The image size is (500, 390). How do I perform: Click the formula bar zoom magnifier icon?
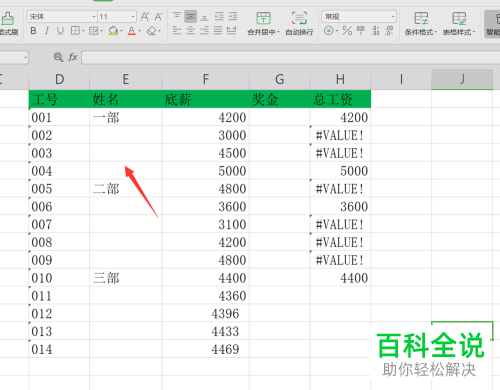58,57
